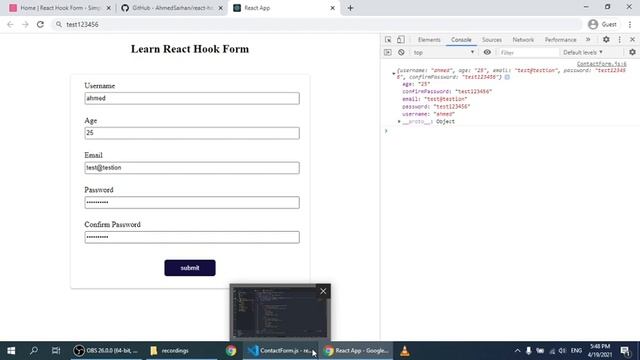Click the object info badge icon
The height and width of the screenshot is (360, 640).
coord(507,77)
